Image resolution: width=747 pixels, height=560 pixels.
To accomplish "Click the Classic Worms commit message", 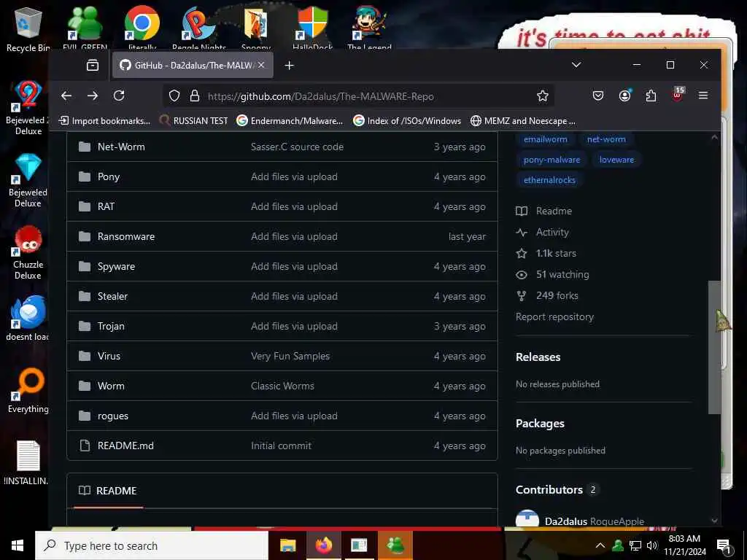I will [282, 386].
